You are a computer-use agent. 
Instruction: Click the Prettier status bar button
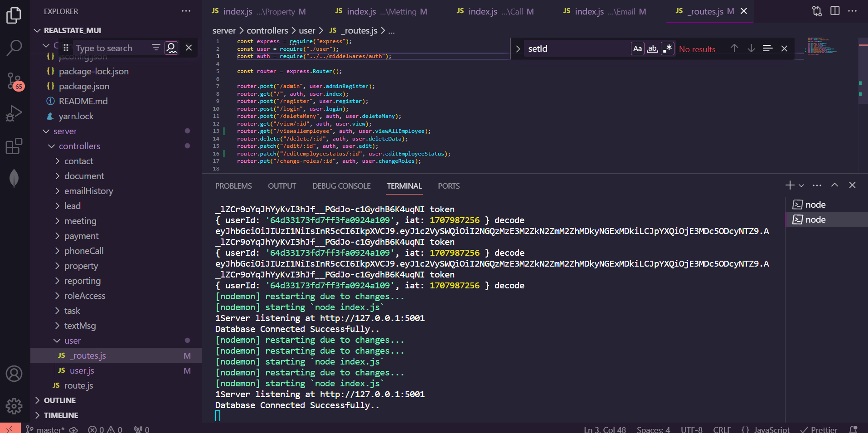coord(819,429)
